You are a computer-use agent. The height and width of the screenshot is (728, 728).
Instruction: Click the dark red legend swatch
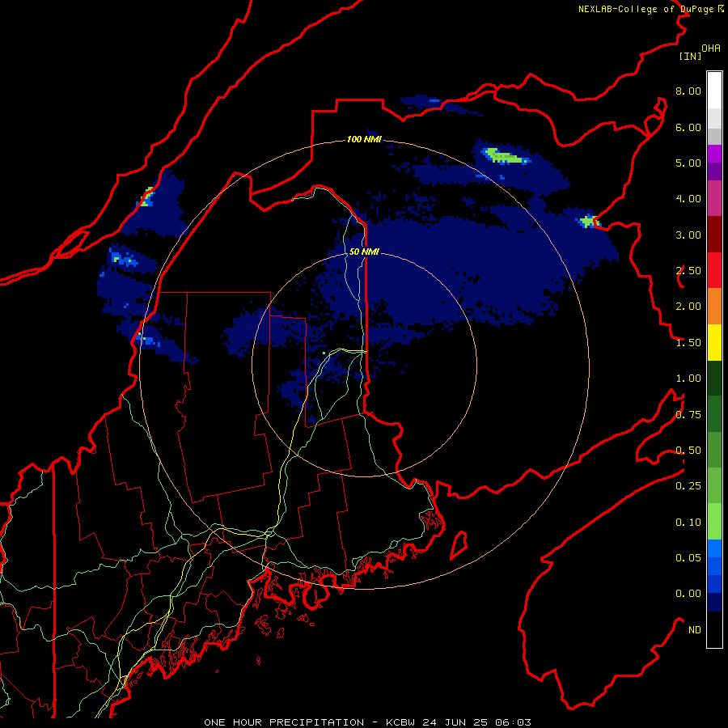pos(714,235)
